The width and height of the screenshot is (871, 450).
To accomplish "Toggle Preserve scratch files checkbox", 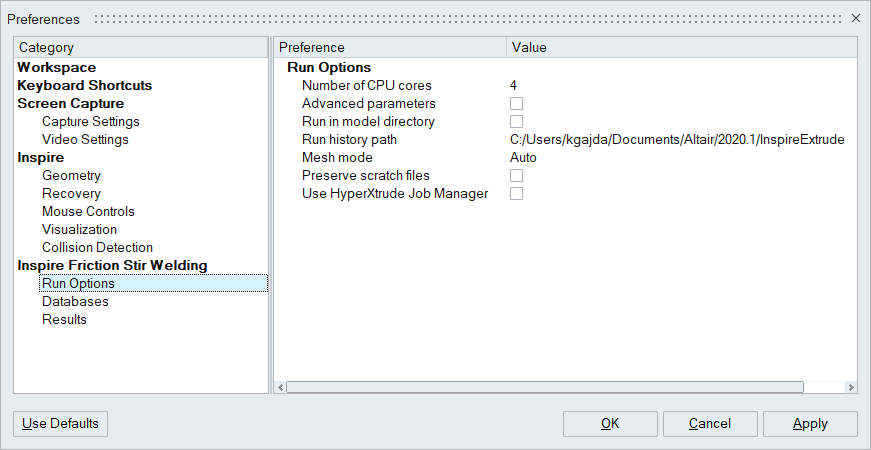I will coord(517,176).
